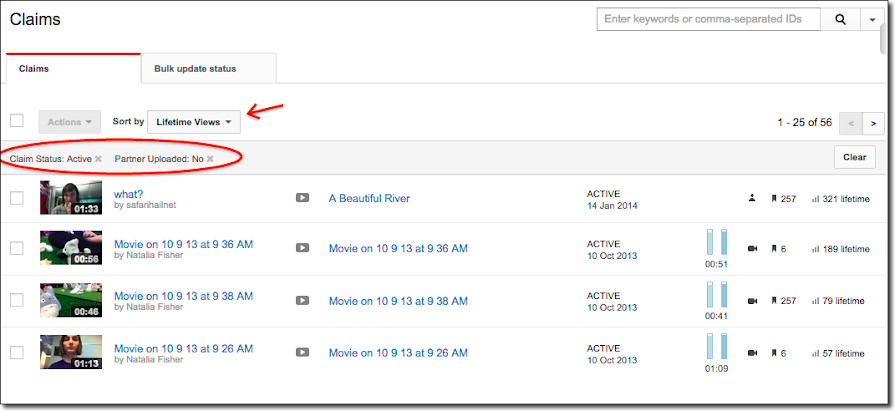Open the advanced search options arrow
The height and width of the screenshot is (411, 895).
[872, 19]
